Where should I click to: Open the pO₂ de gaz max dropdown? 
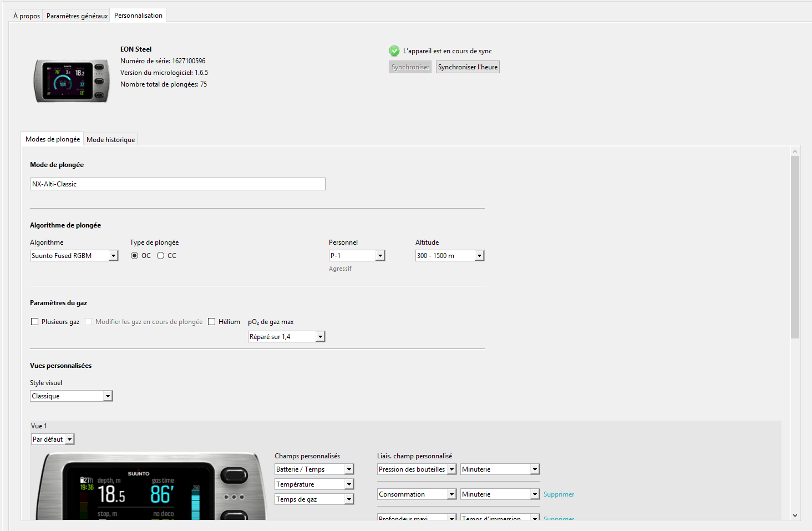click(287, 337)
